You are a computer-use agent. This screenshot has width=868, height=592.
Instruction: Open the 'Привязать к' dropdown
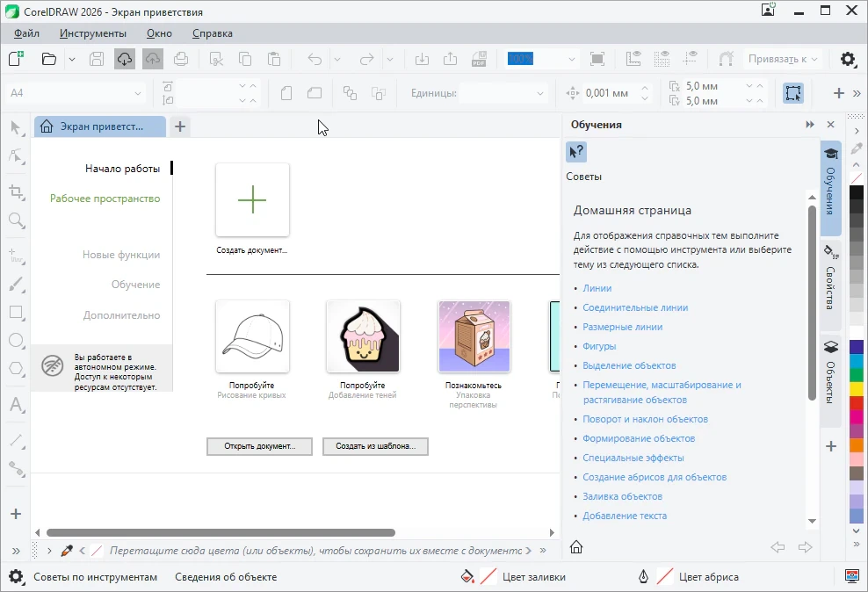(783, 59)
